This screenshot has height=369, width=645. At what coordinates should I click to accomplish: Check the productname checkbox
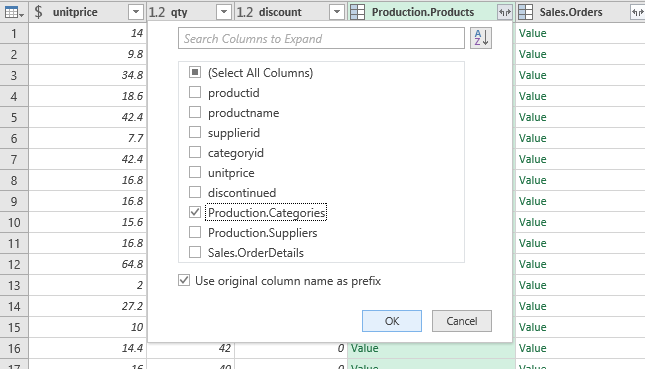pyautogui.click(x=195, y=112)
